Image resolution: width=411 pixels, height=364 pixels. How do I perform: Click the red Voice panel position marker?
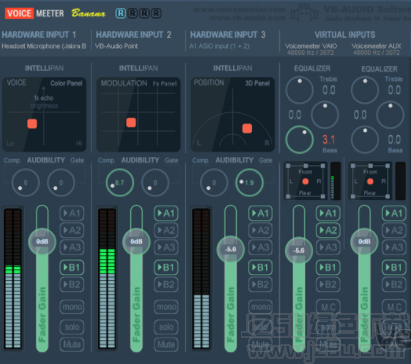32,124
